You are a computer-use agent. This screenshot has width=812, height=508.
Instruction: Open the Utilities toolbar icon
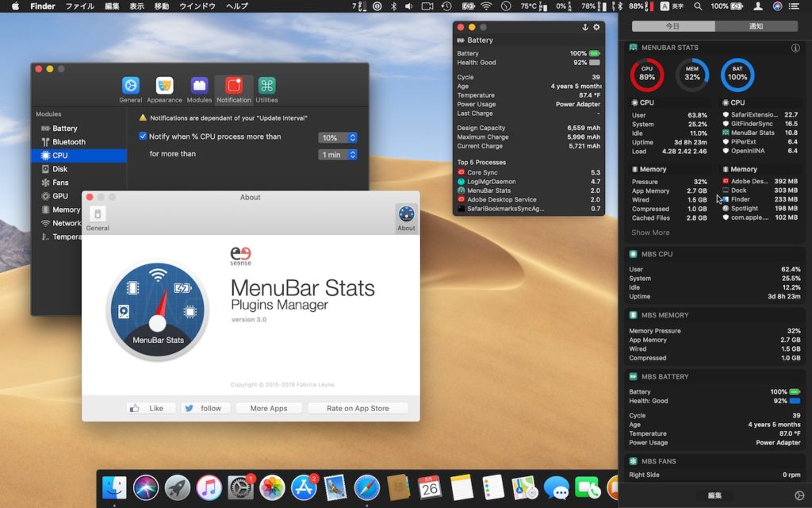point(266,87)
